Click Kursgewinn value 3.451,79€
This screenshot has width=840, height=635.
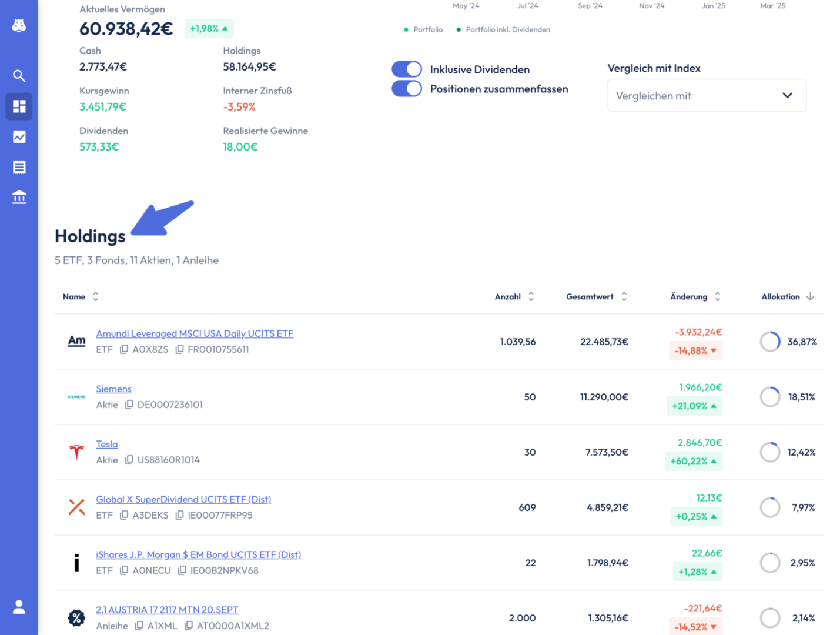103,107
